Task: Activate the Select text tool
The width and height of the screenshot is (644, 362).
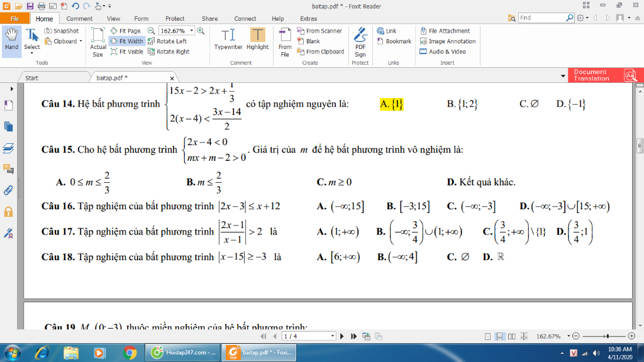Action: [32, 40]
